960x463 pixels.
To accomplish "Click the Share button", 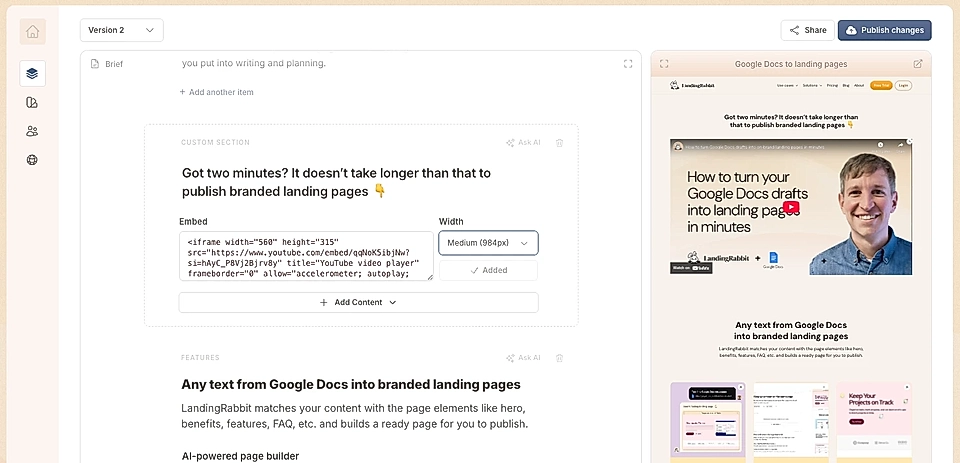I will [x=808, y=30].
